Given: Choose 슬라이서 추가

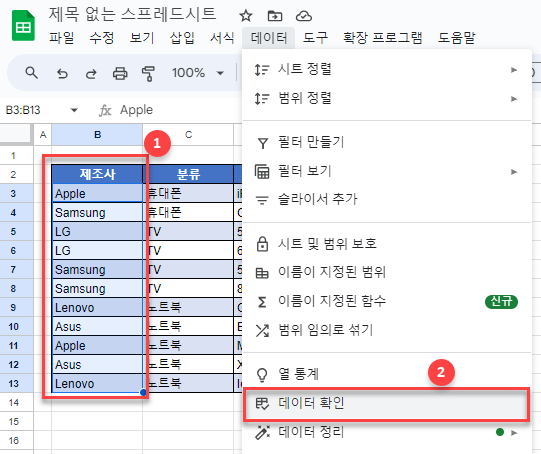Looking at the screenshot, I should pyautogui.click(x=386, y=200).
